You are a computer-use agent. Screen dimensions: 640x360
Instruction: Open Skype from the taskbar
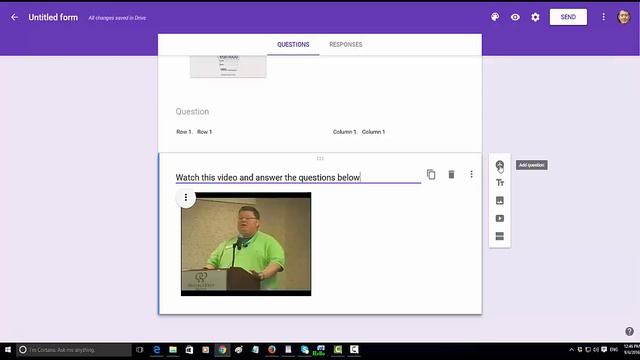[x=304, y=350]
